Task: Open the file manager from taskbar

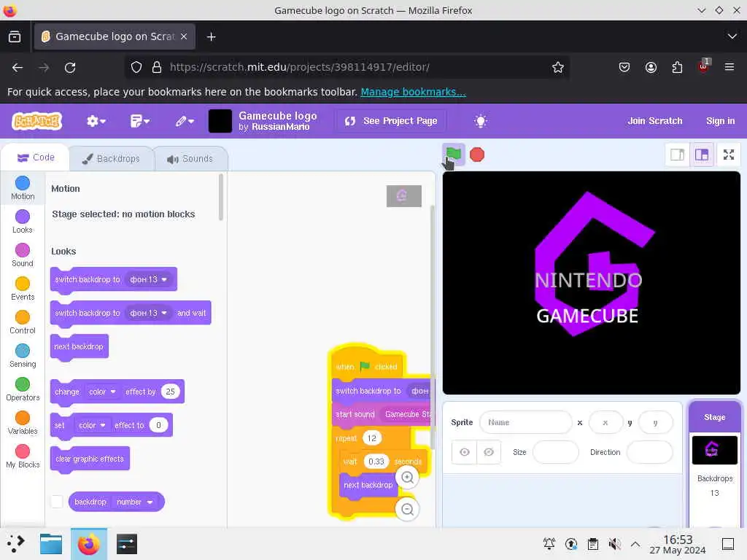Action: (51, 544)
